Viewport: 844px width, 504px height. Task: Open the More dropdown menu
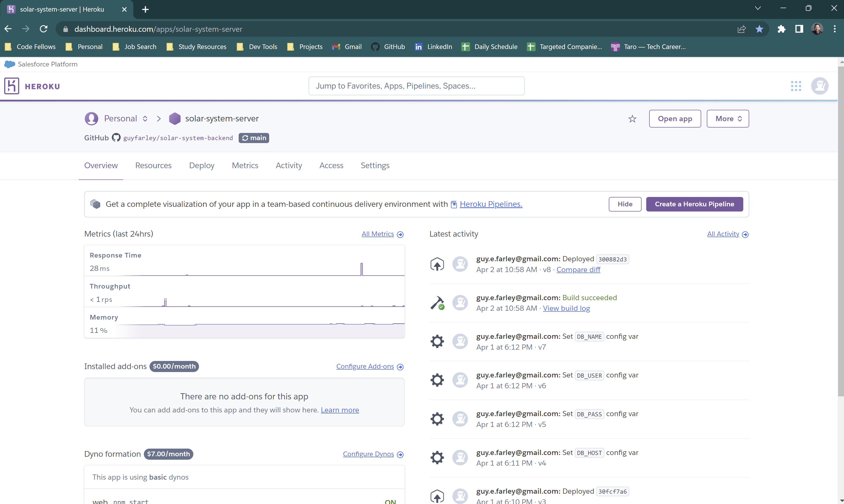[x=728, y=118]
